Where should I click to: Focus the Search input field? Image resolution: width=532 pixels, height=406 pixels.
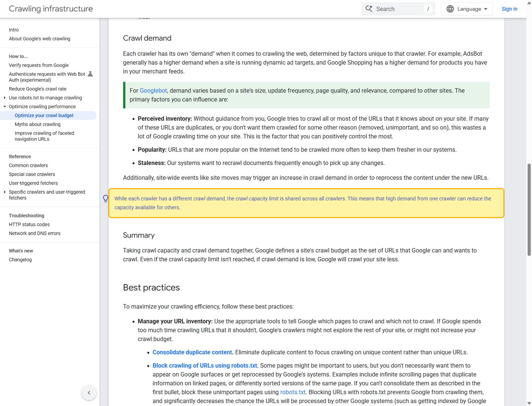pos(399,9)
